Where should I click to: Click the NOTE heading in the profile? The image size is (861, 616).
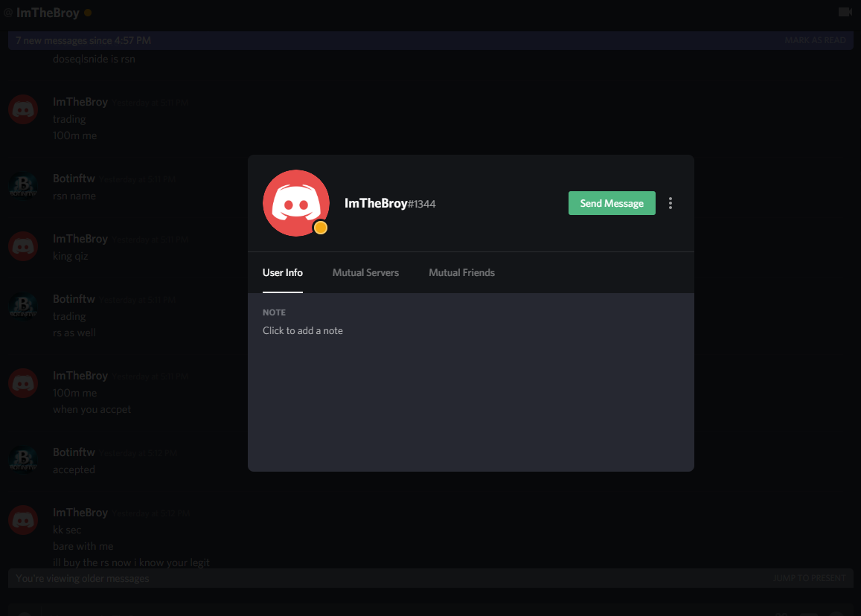tap(274, 312)
